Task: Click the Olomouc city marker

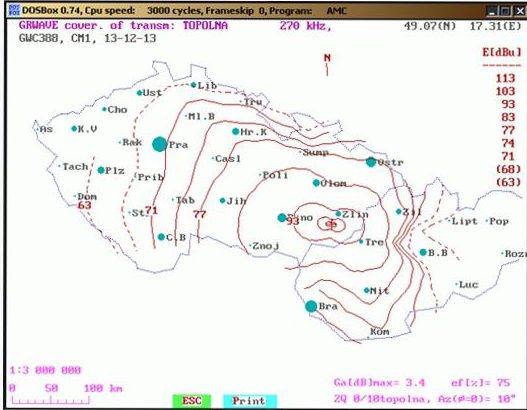Action: pos(316,183)
